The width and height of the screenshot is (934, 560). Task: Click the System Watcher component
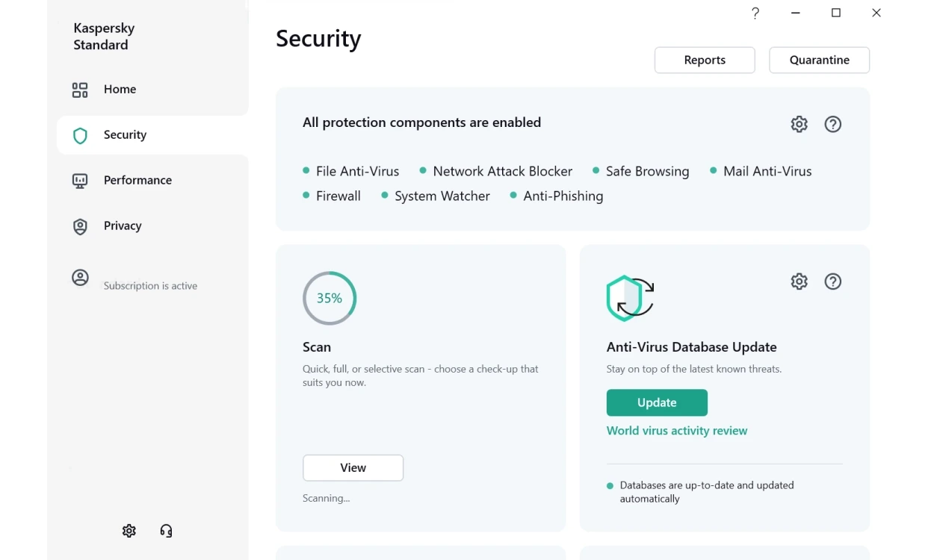pyautogui.click(x=436, y=196)
